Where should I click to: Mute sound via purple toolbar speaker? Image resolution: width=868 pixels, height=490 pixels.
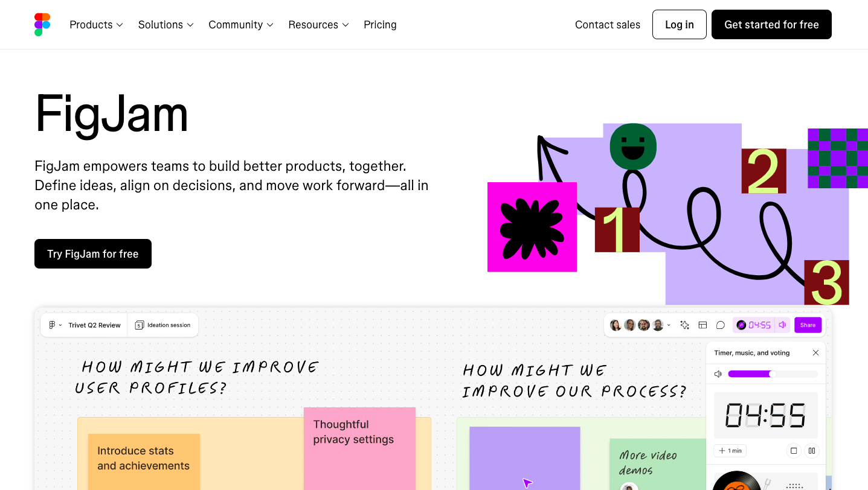782,325
